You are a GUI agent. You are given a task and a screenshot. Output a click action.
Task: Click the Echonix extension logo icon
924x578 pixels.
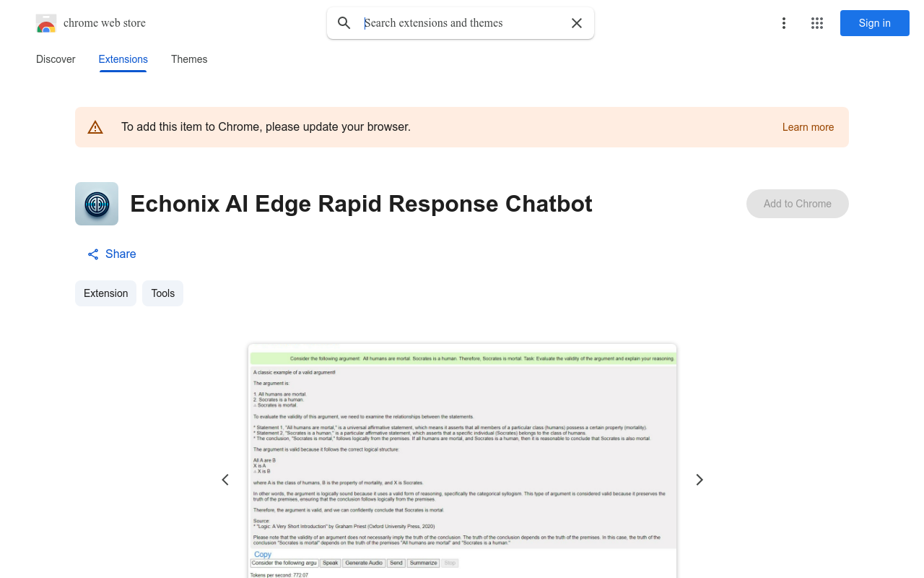click(x=97, y=204)
